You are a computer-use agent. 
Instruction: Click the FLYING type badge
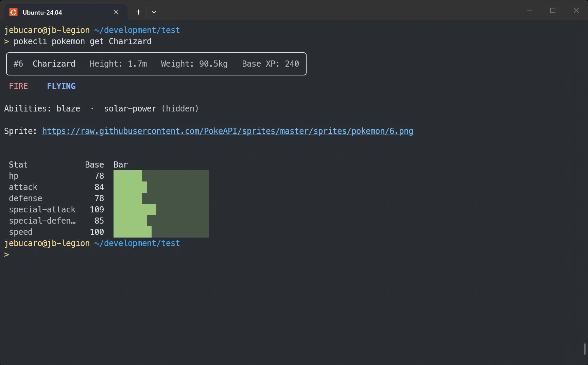[x=61, y=86]
